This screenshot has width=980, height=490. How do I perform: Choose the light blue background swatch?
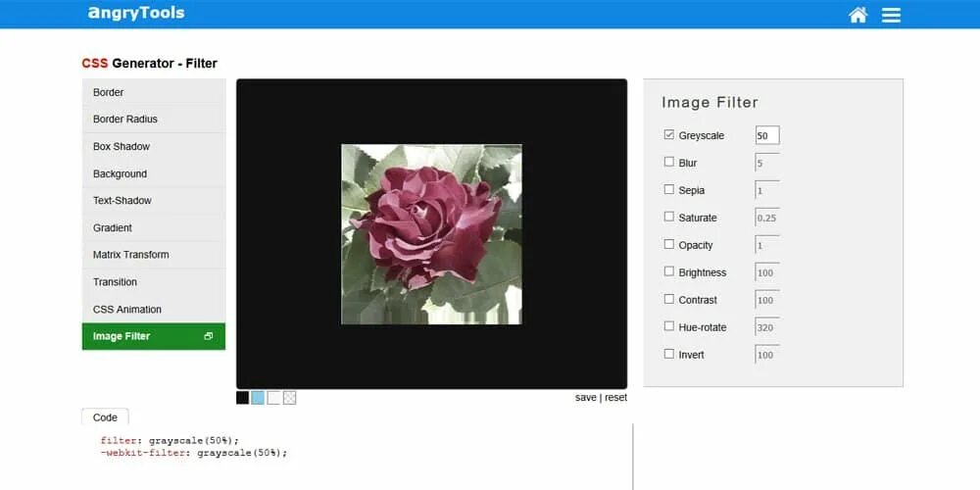pyautogui.click(x=258, y=398)
